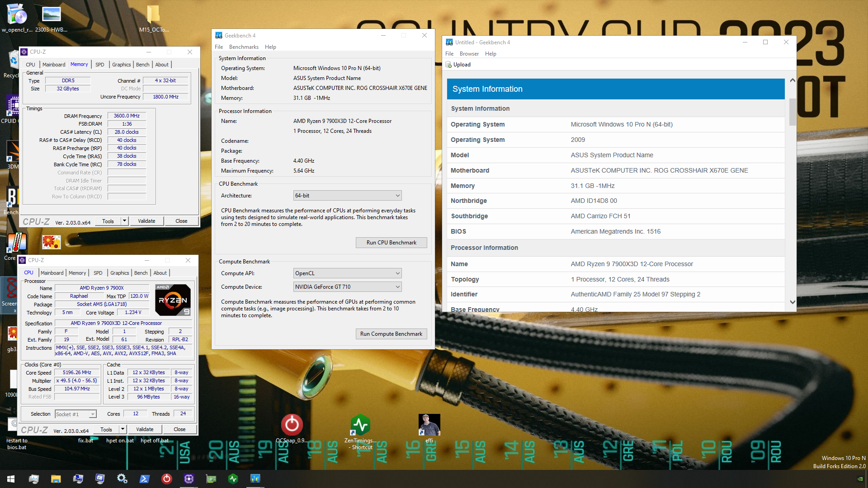Open the Help menu in Geekbench 4 window
Screen dimensions: 868x488
pyautogui.click(x=270, y=47)
